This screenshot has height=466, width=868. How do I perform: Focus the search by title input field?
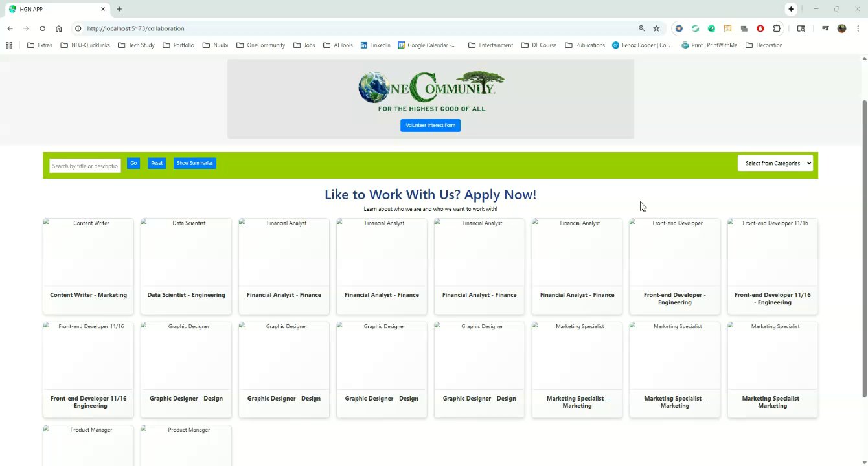click(85, 166)
